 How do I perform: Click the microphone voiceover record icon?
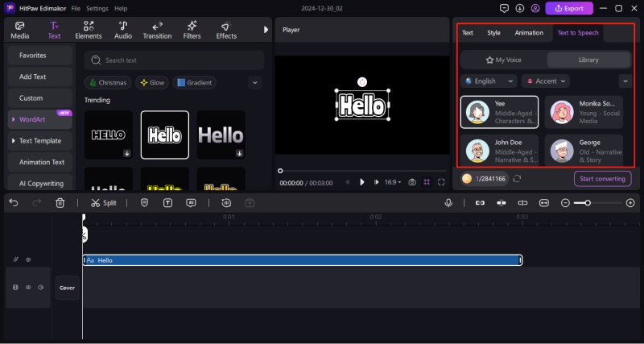pyautogui.click(x=448, y=203)
